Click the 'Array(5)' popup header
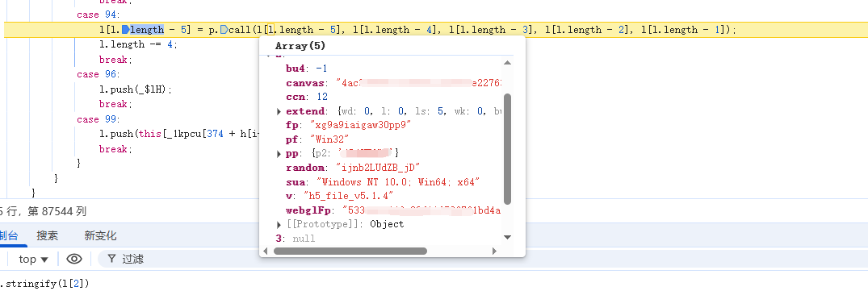 tap(300, 46)
